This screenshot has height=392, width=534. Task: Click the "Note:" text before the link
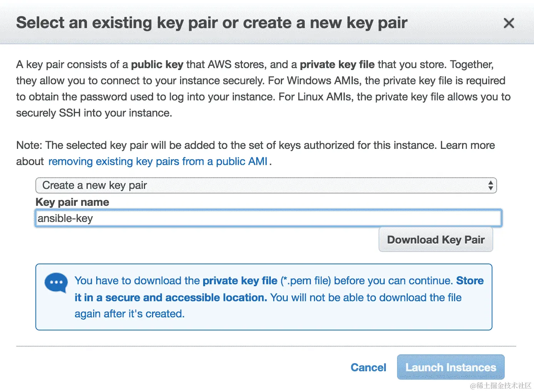[29, 145]
